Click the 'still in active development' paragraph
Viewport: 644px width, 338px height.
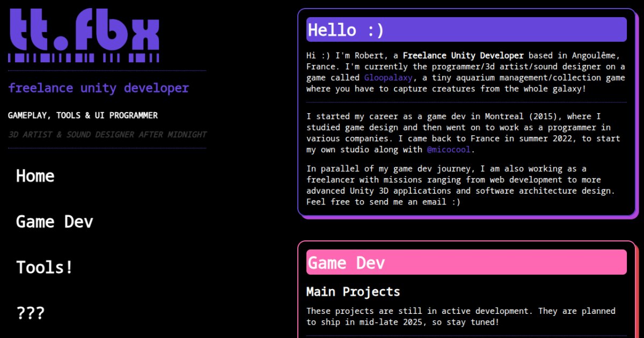(460, 317)
